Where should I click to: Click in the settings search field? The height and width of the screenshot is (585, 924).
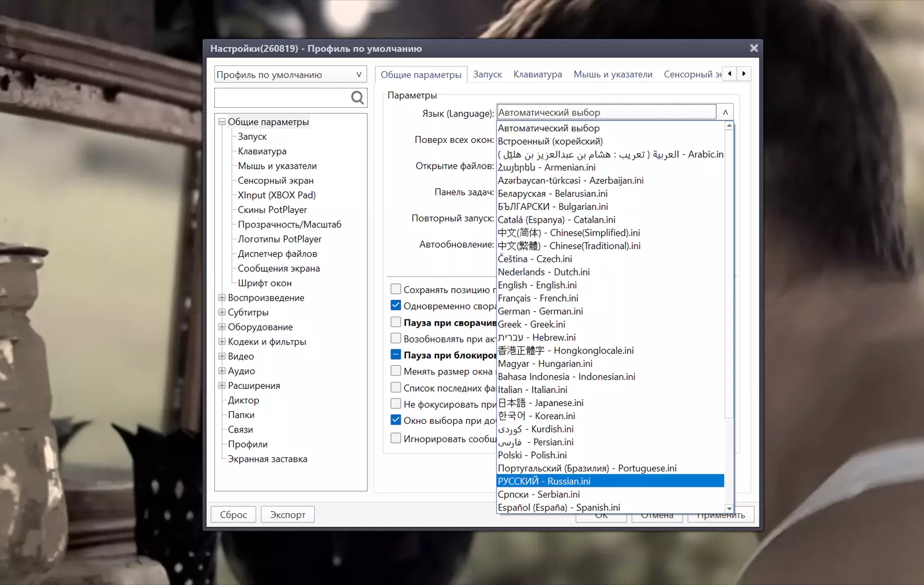(x=283, y=98)
